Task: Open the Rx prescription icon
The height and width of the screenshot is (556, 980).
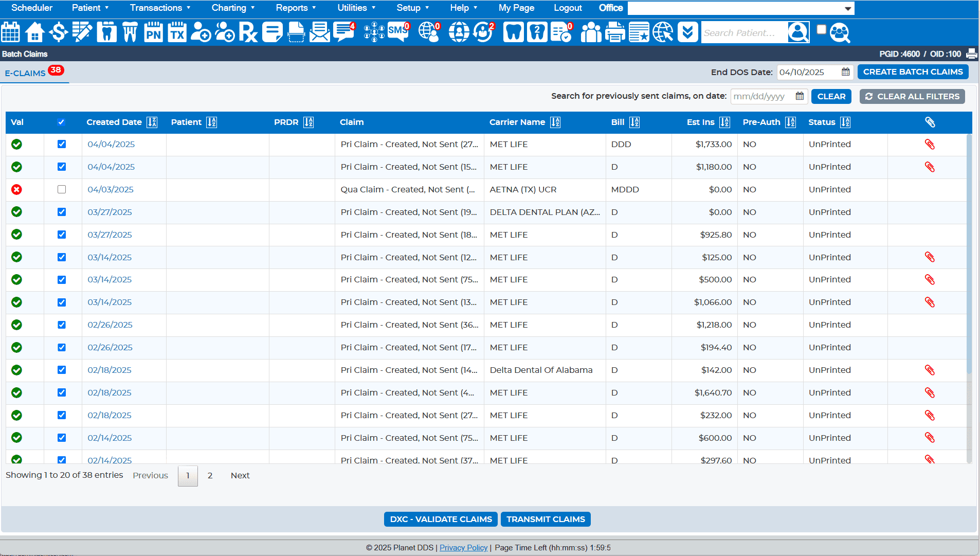Action: click(248, 32)
